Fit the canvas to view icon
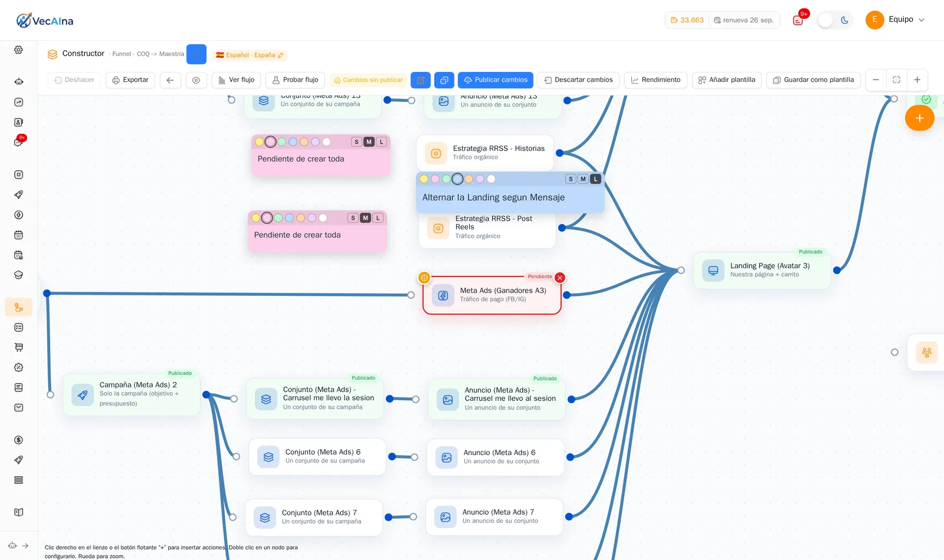Viewport: 944px width, 560px height. tap(896, 80)
